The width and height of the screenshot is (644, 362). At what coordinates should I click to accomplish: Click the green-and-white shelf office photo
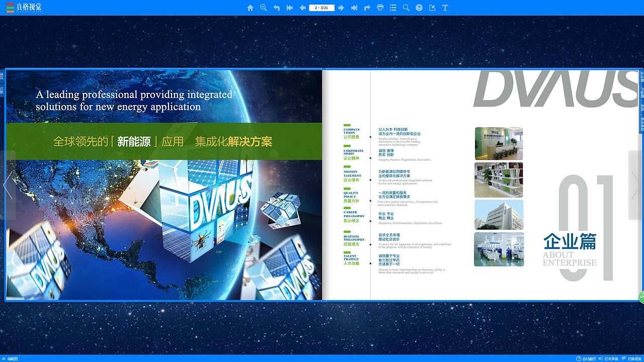tap(499, 179)
